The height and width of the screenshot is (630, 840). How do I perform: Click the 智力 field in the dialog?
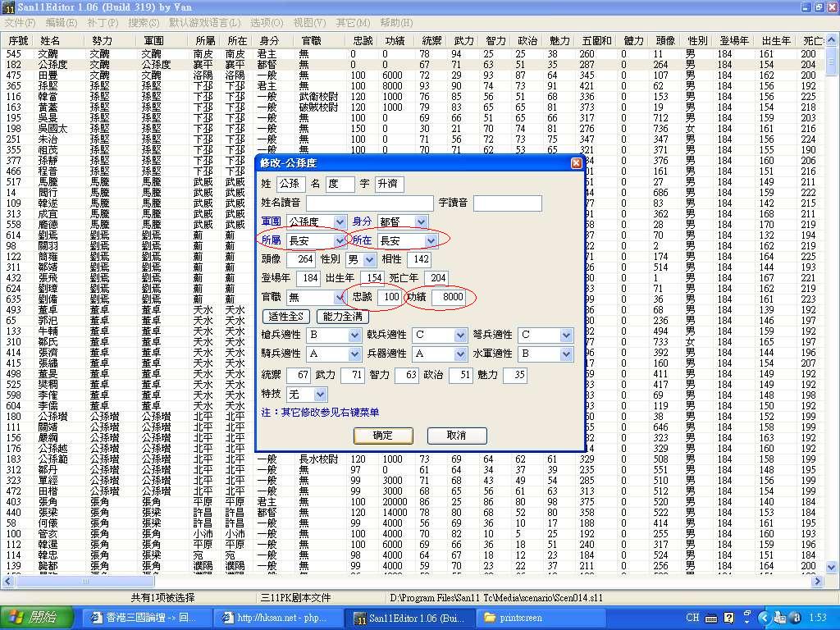click(406, 375)
